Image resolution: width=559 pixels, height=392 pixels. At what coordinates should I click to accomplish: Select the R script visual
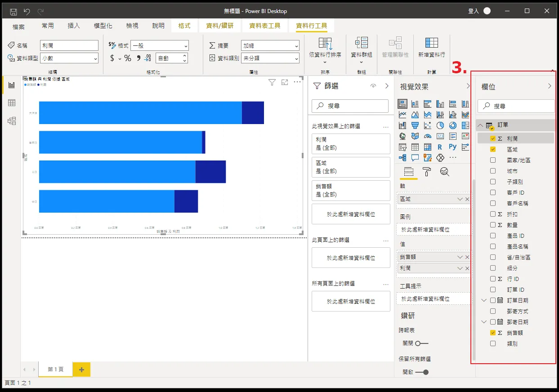click(x=440, y=147)
